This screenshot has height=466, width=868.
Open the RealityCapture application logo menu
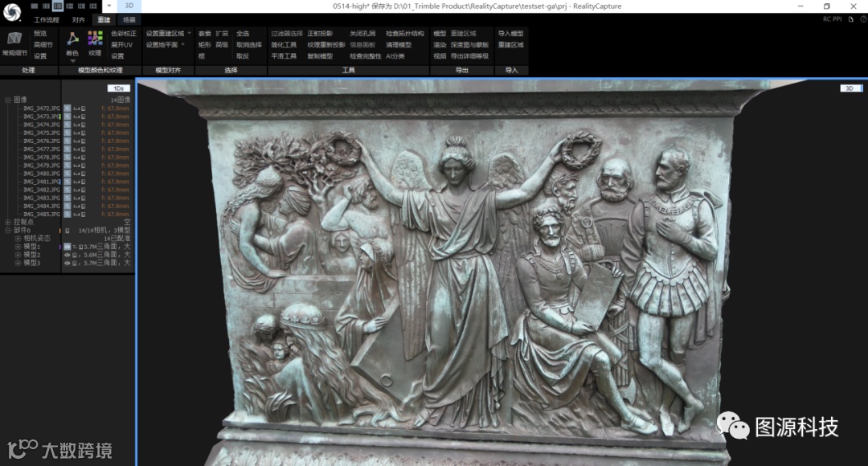point(11,11)
